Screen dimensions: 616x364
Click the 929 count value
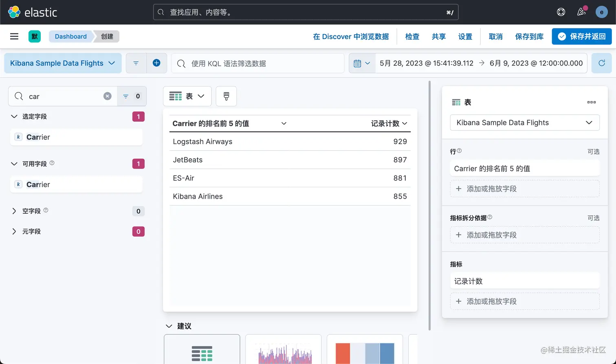point(400,142)
